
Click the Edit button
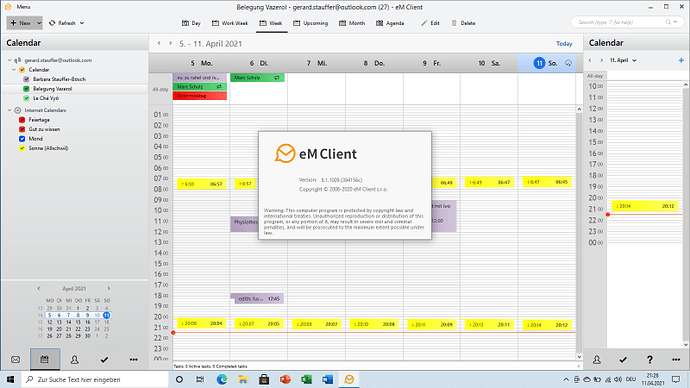pos(430,23)
